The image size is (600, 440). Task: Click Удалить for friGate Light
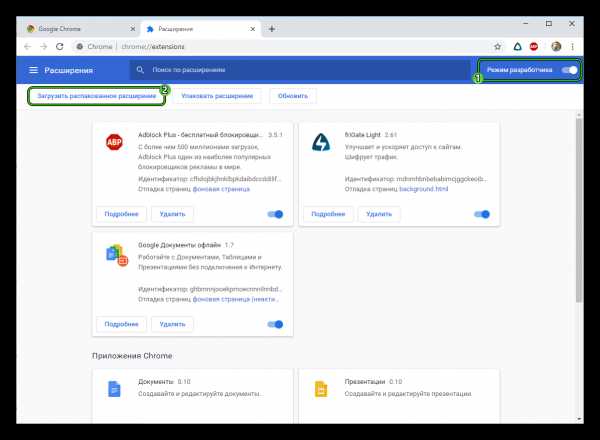(379, 214)
